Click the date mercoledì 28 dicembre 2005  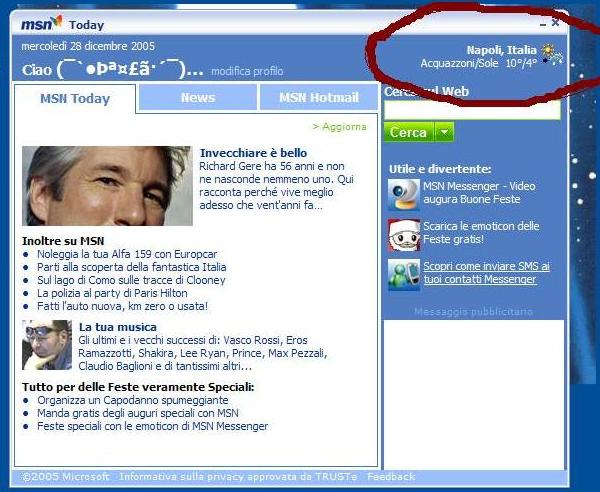(x=88, y=46)
